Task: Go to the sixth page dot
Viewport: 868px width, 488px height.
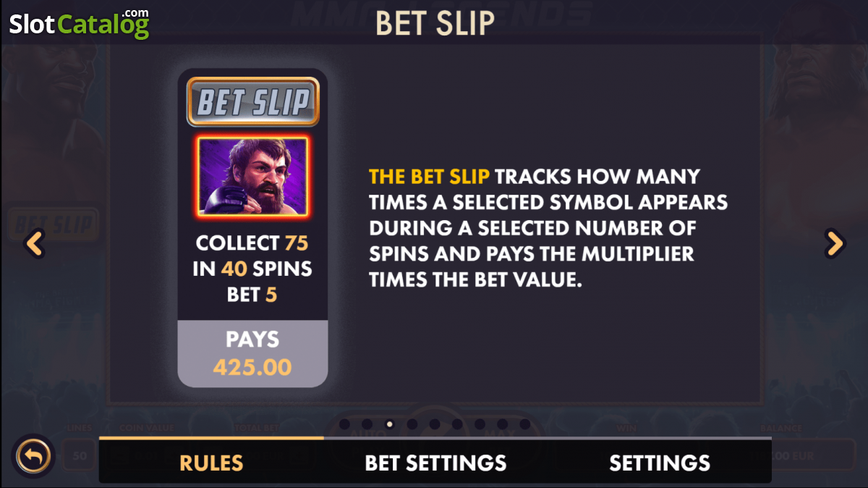Action: (x=457, y=424)
